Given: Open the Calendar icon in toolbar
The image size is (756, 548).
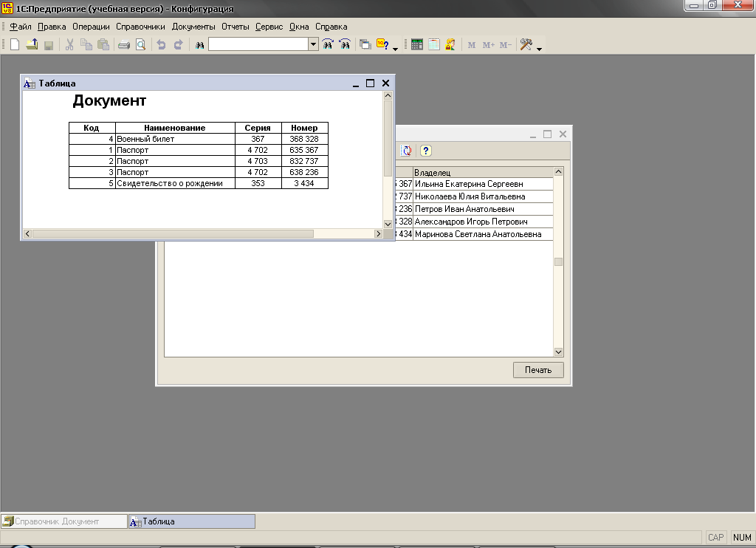Looking at the screenshot, I should point(434,45).
